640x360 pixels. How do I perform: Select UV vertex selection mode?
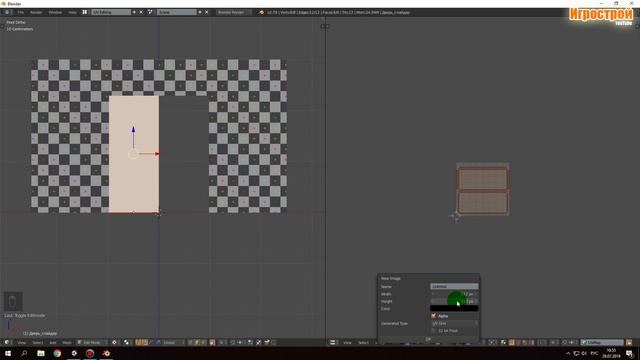pos(511,342)
